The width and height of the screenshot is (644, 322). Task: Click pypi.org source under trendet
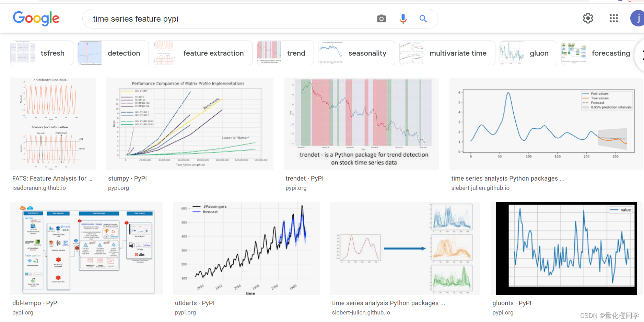point(296,188)
